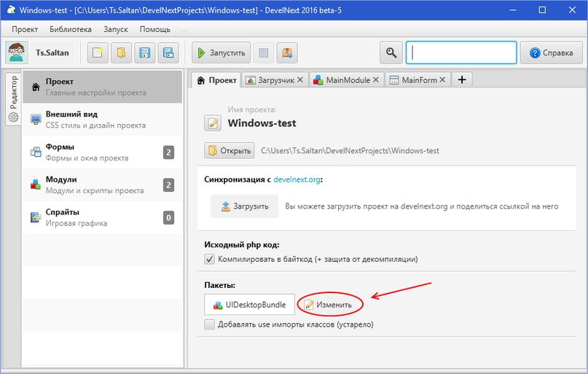Screen dimensions: 588x374
Task: Click the plus add tab button
Action: 462,80
